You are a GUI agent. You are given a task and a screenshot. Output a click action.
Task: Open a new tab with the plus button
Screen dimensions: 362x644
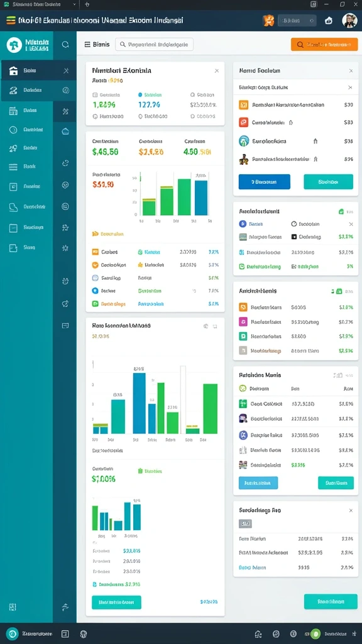coord(87,4)
